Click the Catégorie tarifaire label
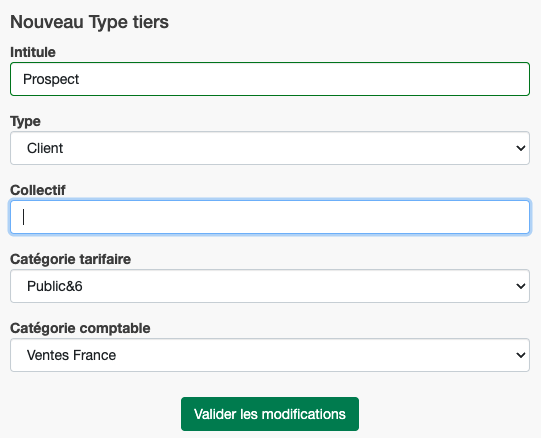The height and width of the screenshot is (438, 541). 70,259
